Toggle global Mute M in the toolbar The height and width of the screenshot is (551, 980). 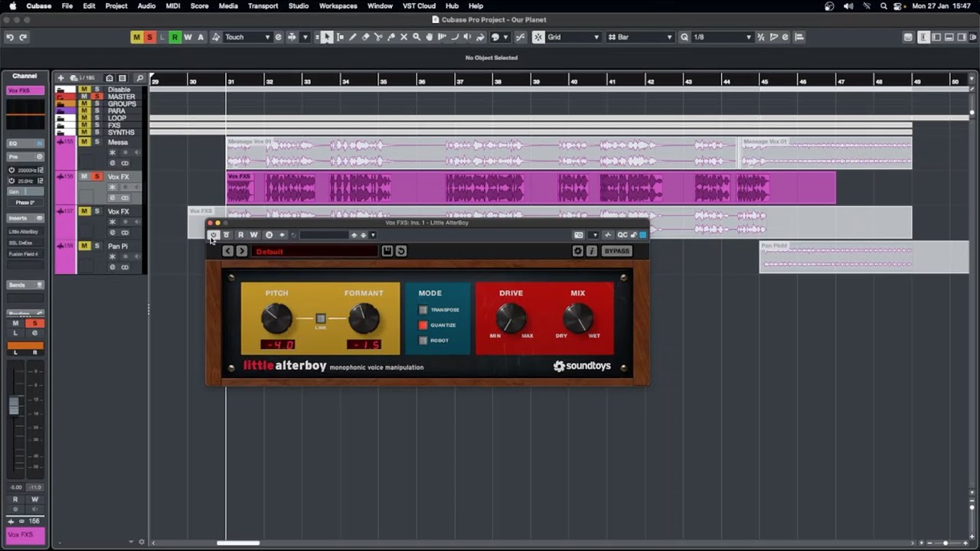tap(136, 37)
